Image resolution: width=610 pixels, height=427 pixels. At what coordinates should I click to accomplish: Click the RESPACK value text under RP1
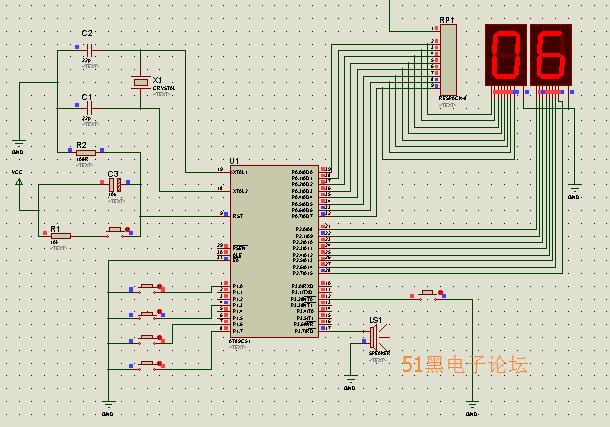(x=452, y=98)
